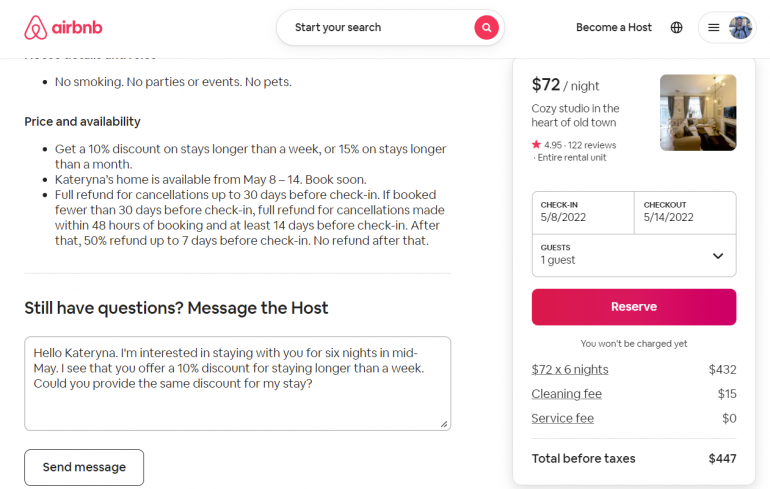Click the listing photo thumbnail
Screen dimensions: 770x489
click(x=698, y=113)
